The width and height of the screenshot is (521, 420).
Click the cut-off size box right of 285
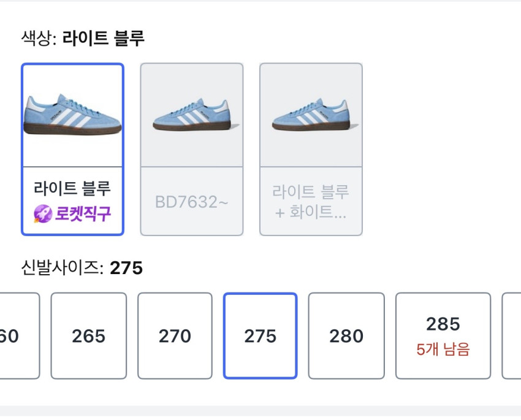click(x=512, y=336)
